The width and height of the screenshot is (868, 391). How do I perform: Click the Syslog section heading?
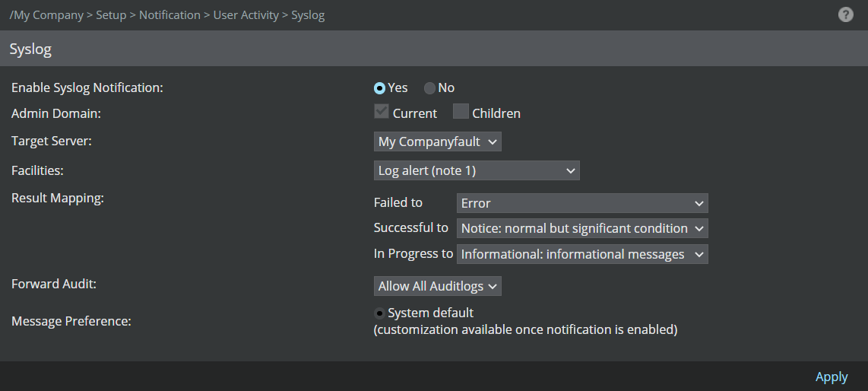click(x=30, y=49)
